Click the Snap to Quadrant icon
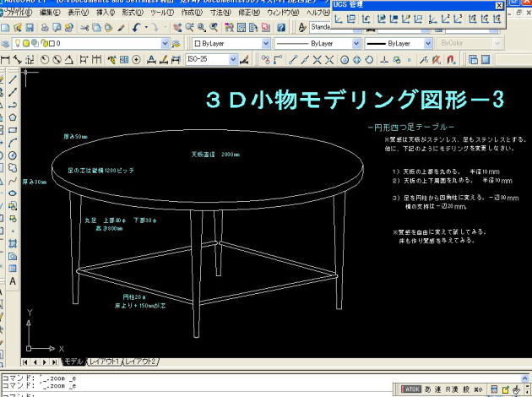The height and width of the screenshot is (397, 532). [357, 60]
